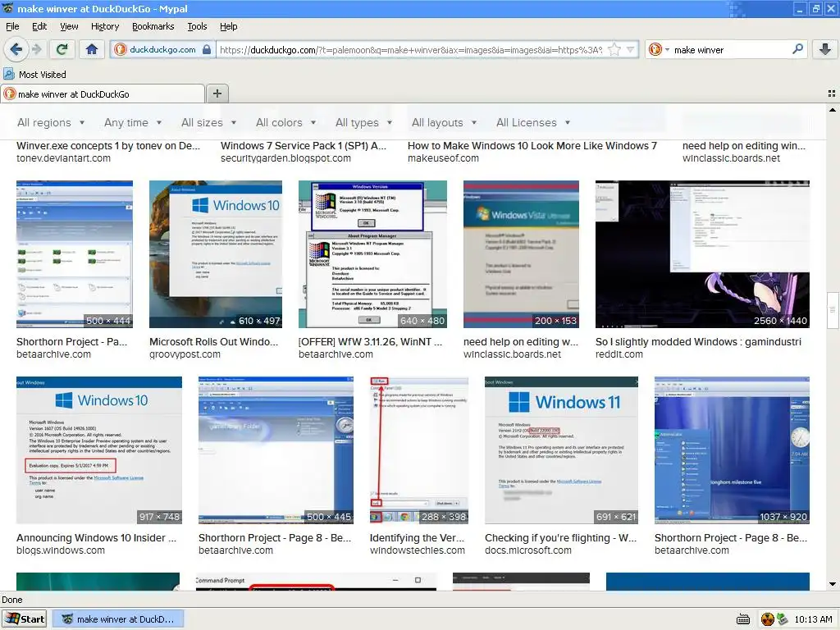840x630 pixels.
Task: Click 'How to Make Windows 10 Look More Like Windows 7'
Action: pos(532,146)
